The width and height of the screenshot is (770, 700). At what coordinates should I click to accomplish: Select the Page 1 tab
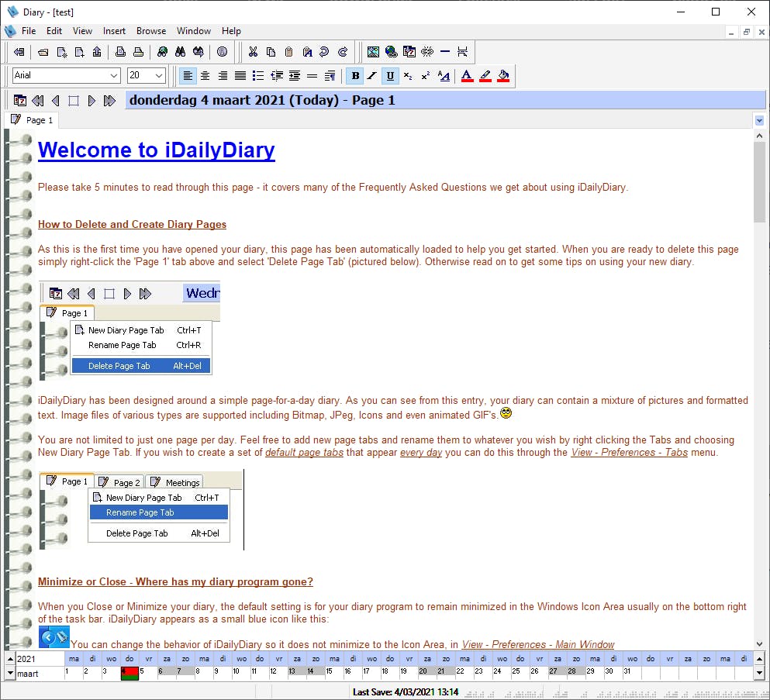pyautogui.click(x=32, y=120)
